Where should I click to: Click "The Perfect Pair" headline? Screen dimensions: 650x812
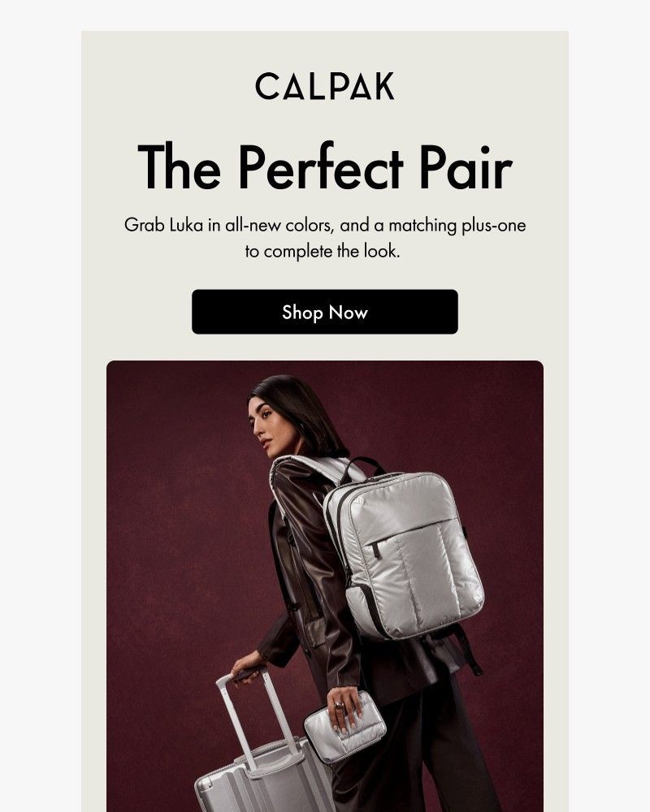pyautogui.click(x=325, y=167)
